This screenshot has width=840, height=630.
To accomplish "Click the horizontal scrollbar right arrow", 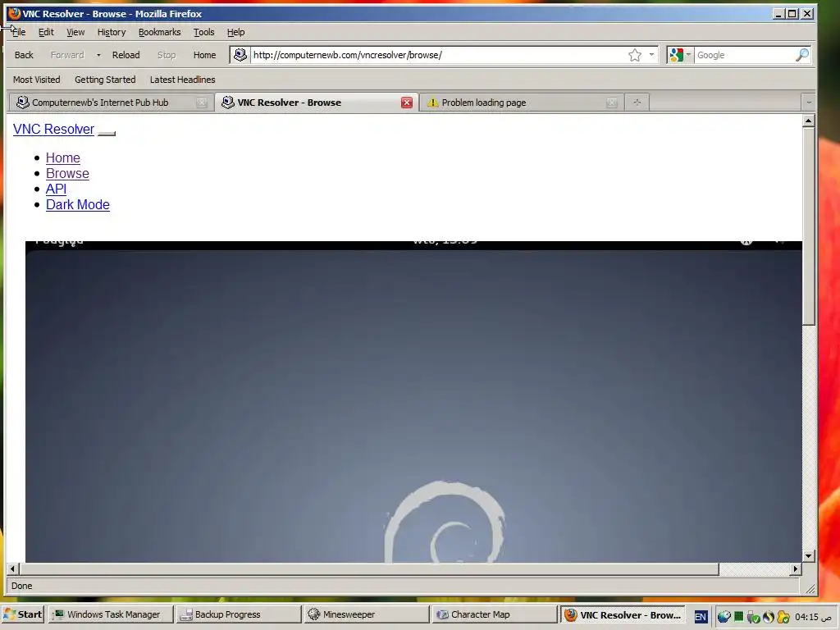I will pos(796,568).
